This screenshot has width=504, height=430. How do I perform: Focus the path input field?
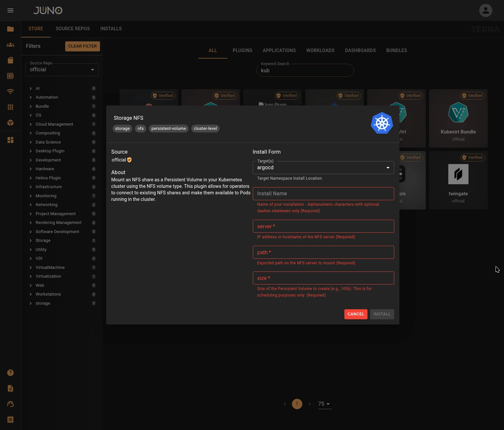[x=323, y=252]
